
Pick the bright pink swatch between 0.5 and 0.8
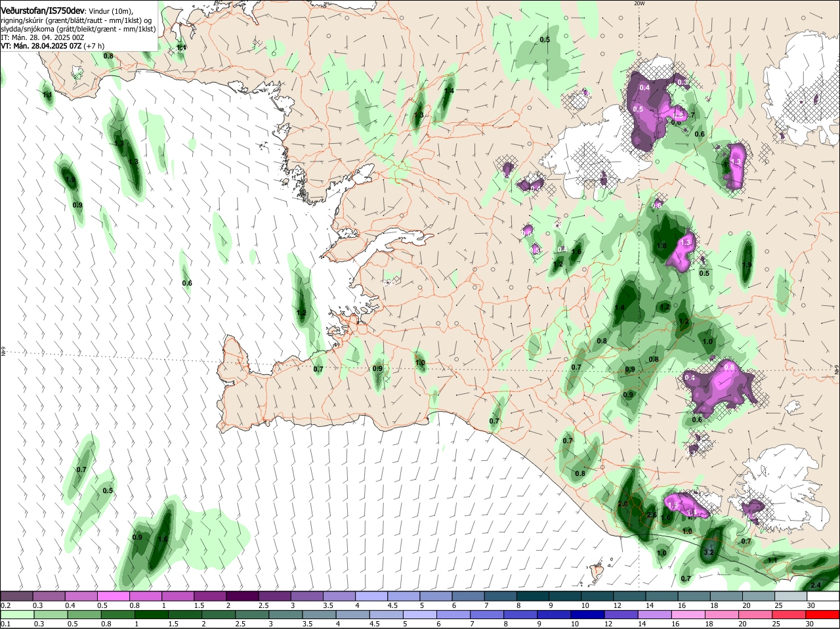113,596
